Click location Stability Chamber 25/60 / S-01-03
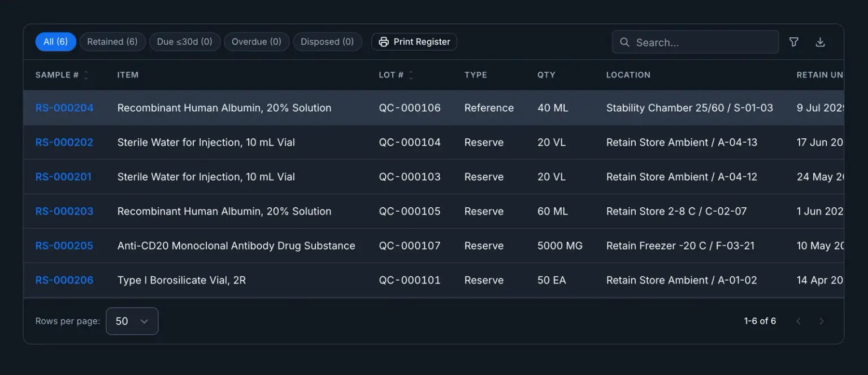 point(689,108)
